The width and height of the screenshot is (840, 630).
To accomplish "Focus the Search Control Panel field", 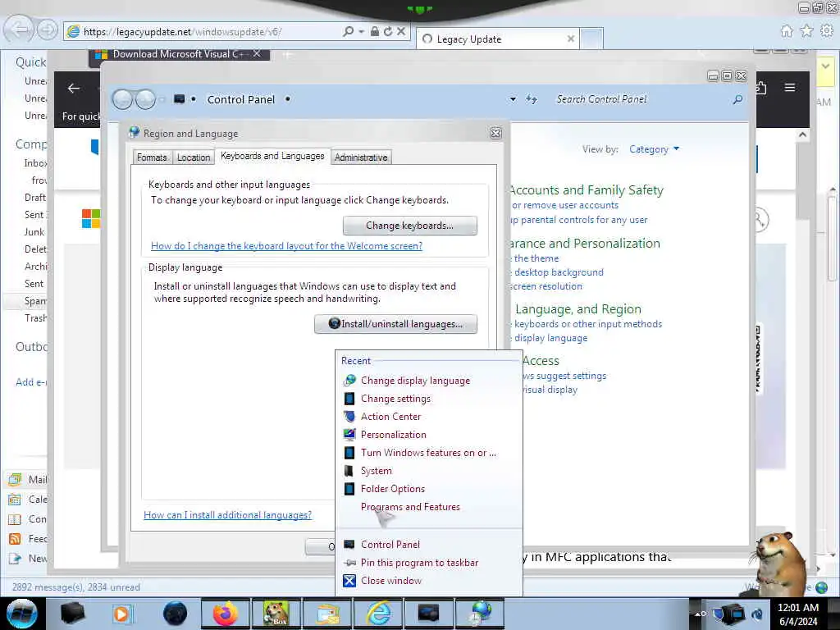I will [x=641, y=99].
